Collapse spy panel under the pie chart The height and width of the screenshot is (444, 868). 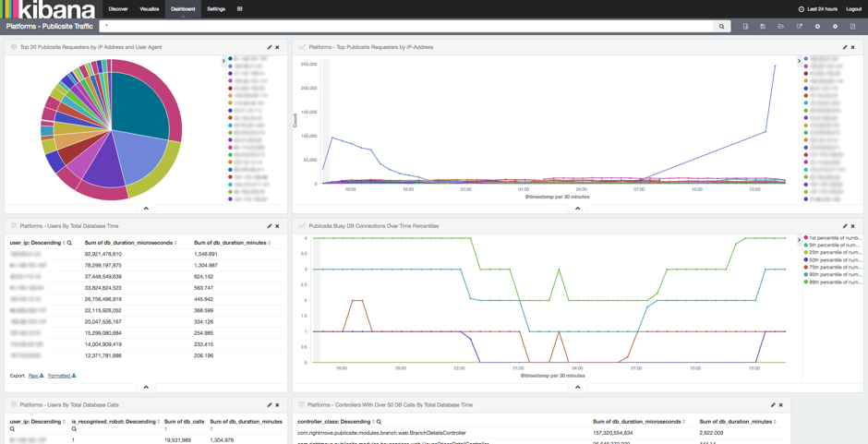[146, 209]
